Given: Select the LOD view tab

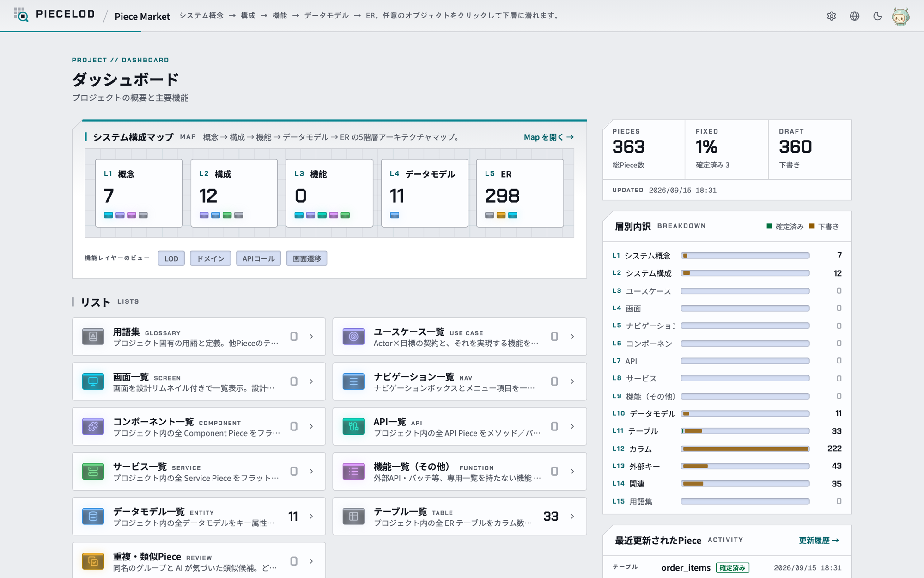Looking at the screenshot, I should coord(171,258).
